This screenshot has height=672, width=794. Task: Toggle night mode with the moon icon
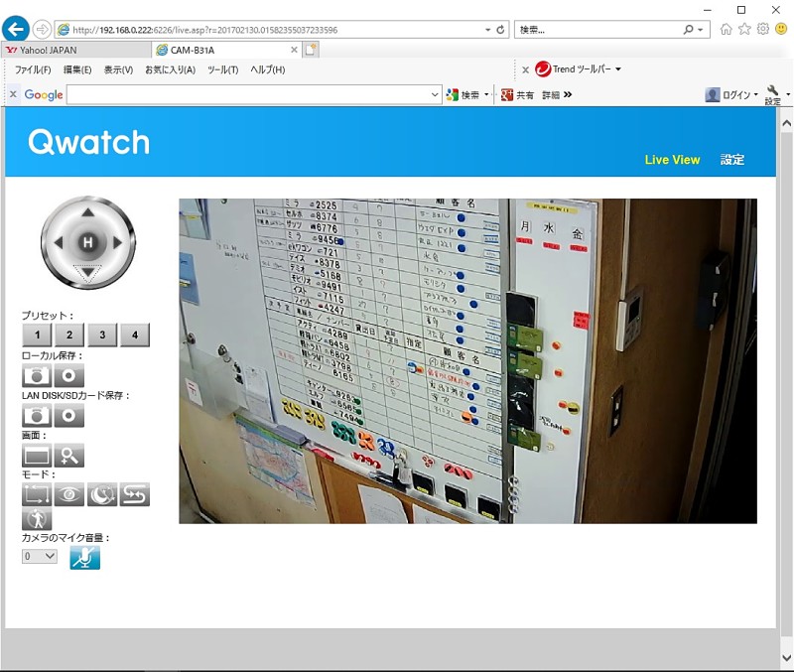pos(102,493)
